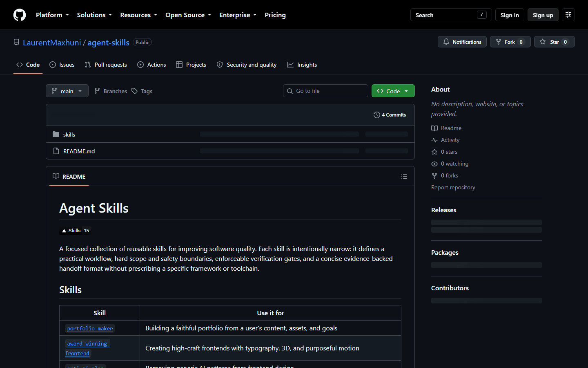Screen dimensions: 588x368
Task: Open the green Code dropdown button
Action: tap(393, 91)
